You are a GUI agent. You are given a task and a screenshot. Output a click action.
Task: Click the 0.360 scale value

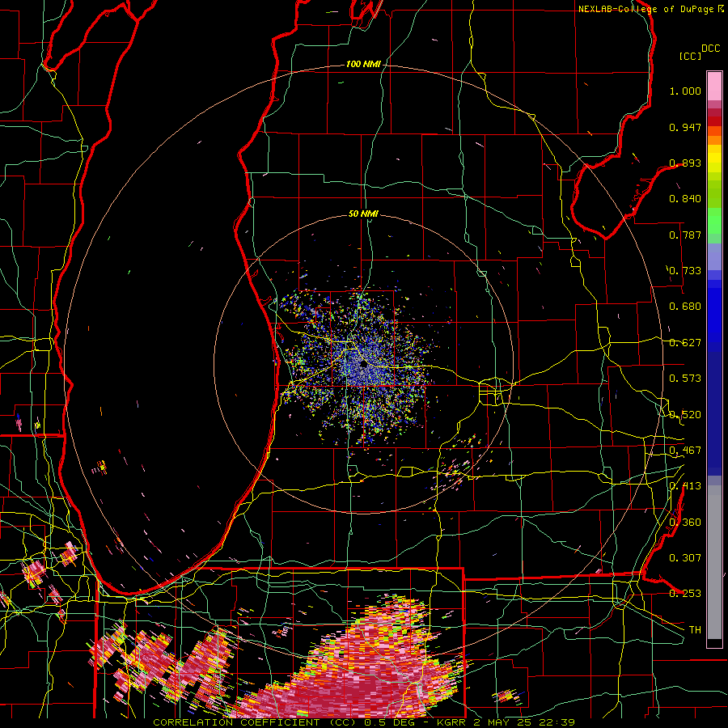[x=685, y=523]
